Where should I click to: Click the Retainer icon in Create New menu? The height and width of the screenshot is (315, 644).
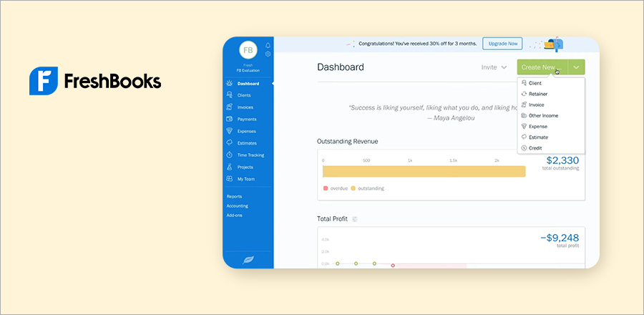[x=524, y=94]
